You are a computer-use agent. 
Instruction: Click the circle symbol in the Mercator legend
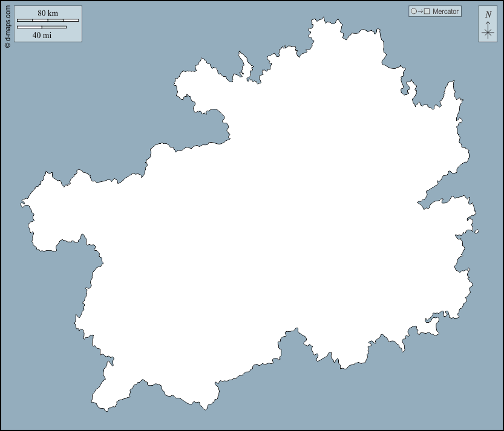point(414,11)
